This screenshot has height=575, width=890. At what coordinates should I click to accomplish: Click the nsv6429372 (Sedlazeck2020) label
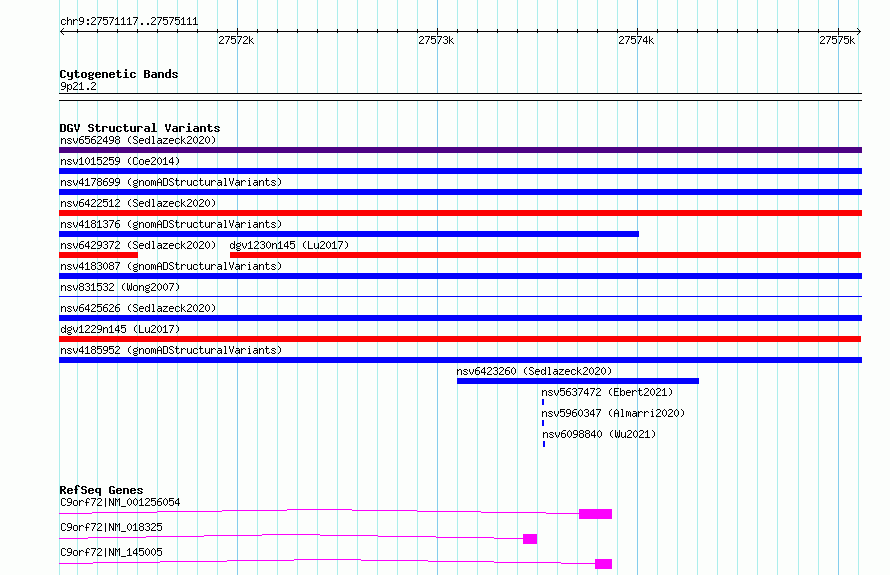tap(138, 245)
